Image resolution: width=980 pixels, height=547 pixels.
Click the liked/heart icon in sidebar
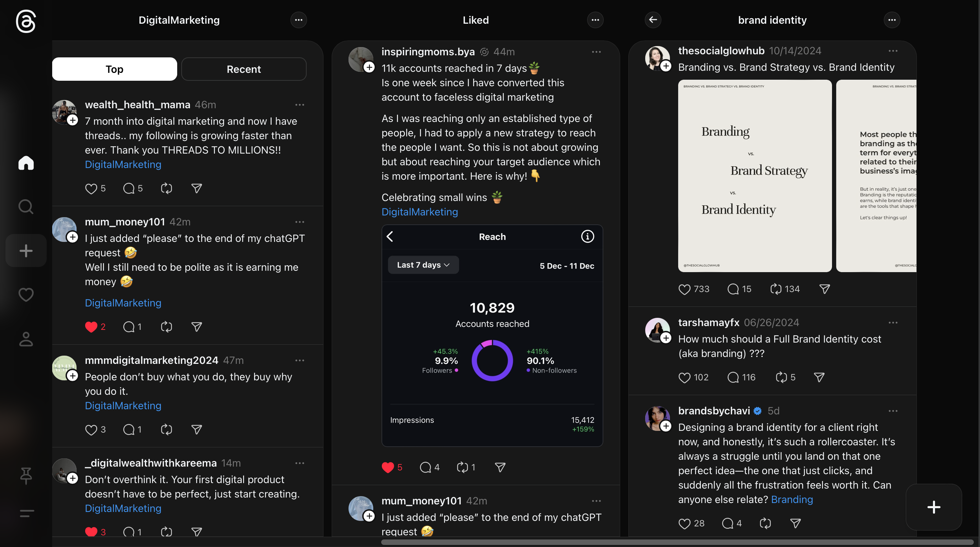click(25, 294)
